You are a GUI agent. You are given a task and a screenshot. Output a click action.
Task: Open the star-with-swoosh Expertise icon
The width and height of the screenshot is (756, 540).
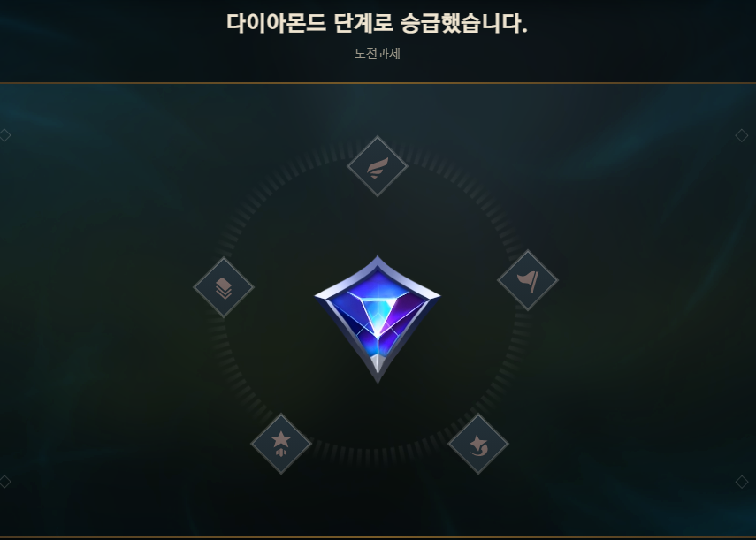[478, 444]
